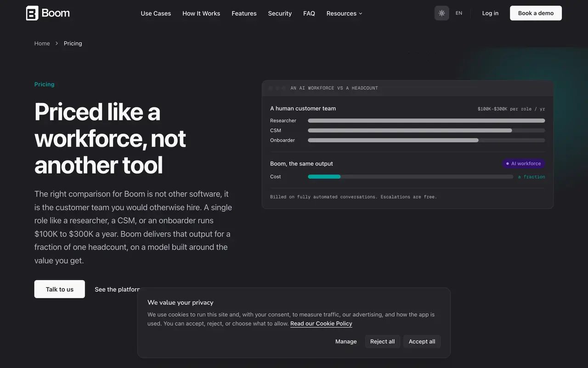This screenshot has width=588, height=368.
Task: Click the Book a demo button
Action: (x=536, y=13)
